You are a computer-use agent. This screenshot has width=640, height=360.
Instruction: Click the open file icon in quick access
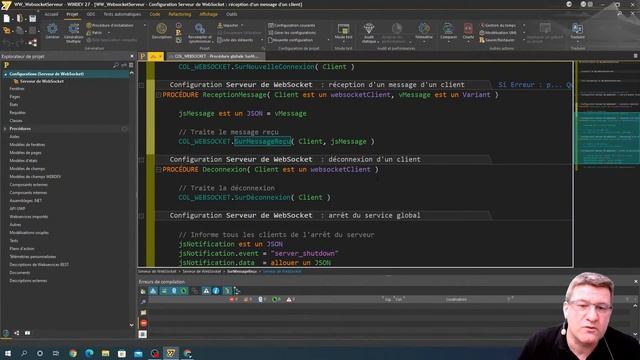coord(20,18)
